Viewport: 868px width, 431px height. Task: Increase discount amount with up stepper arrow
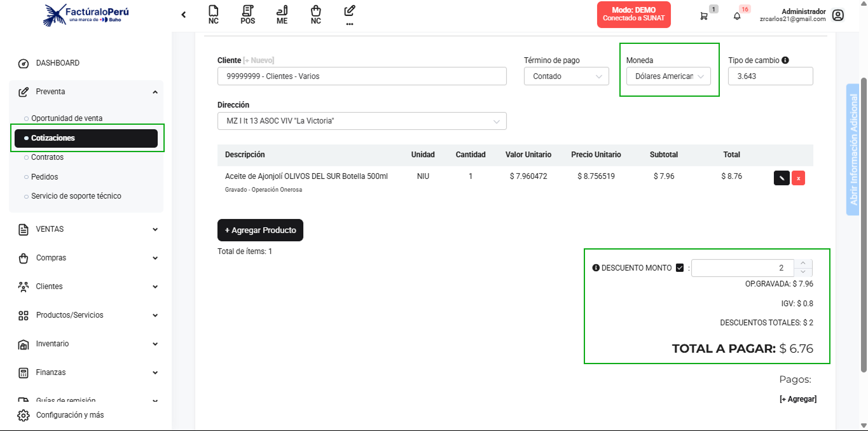[803, 264]
